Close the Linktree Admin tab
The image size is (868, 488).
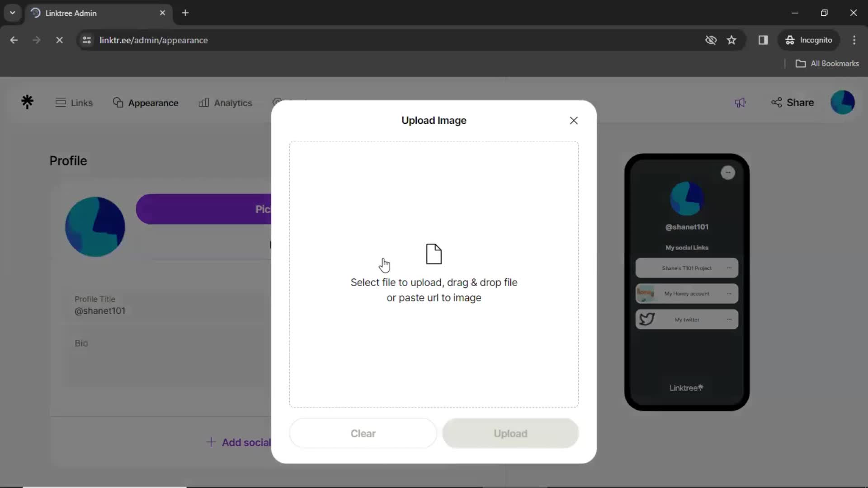[x=162, y=13]
